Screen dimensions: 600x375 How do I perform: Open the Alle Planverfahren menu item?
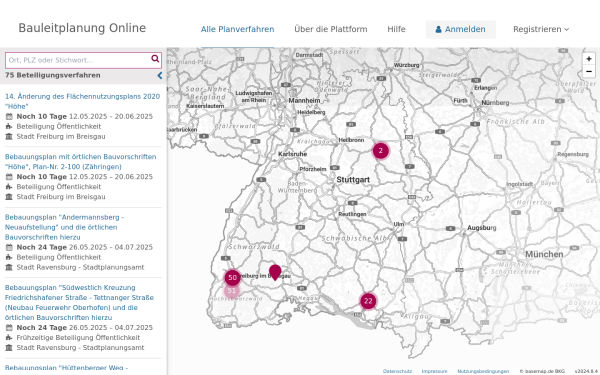[238, 29]
